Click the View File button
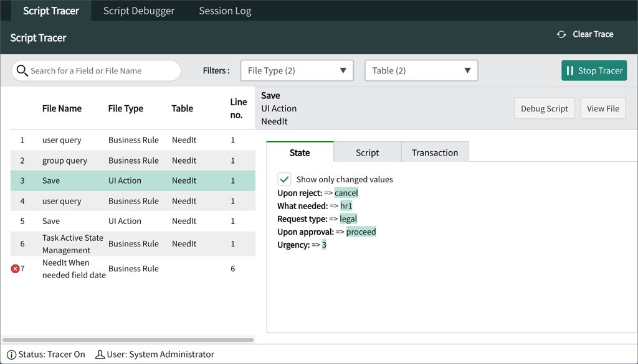This screenshot has width=638, height=364. click(x=602, y=108)
